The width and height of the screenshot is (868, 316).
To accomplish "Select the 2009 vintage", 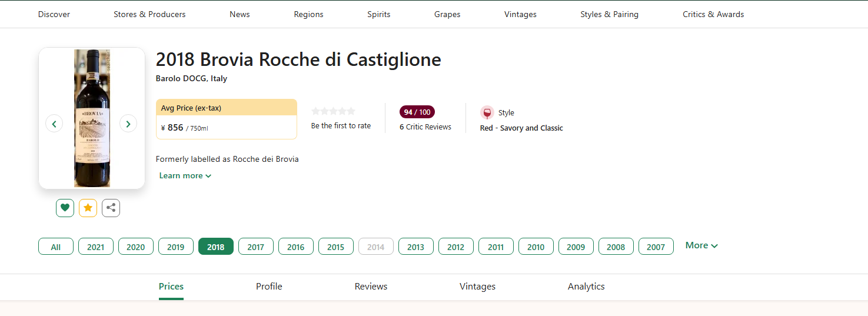I will coord(576,247).
